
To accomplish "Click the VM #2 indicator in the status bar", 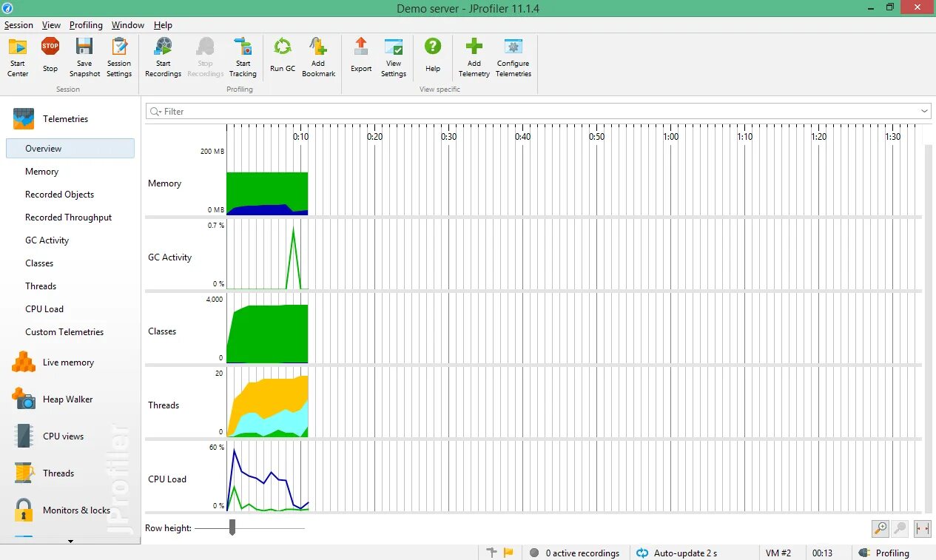I will tap(778, 553).
